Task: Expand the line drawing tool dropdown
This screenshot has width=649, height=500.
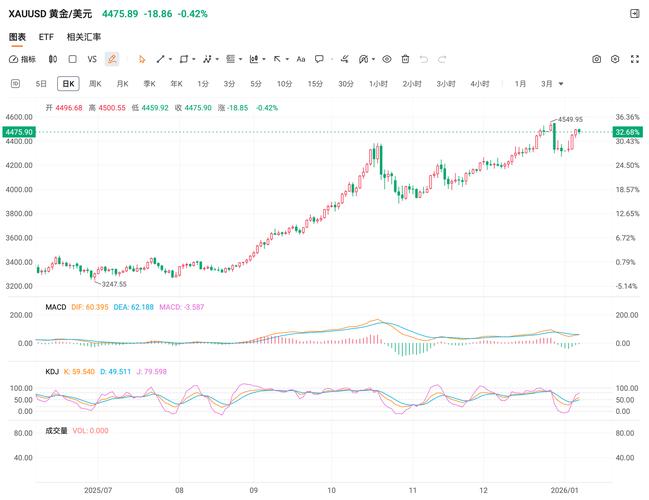Action: [171, 59]
